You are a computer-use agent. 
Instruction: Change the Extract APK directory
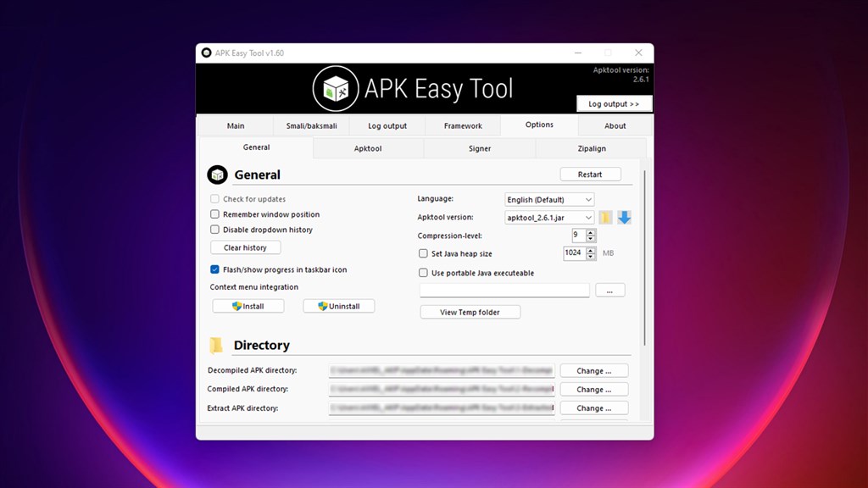[594, 408]
